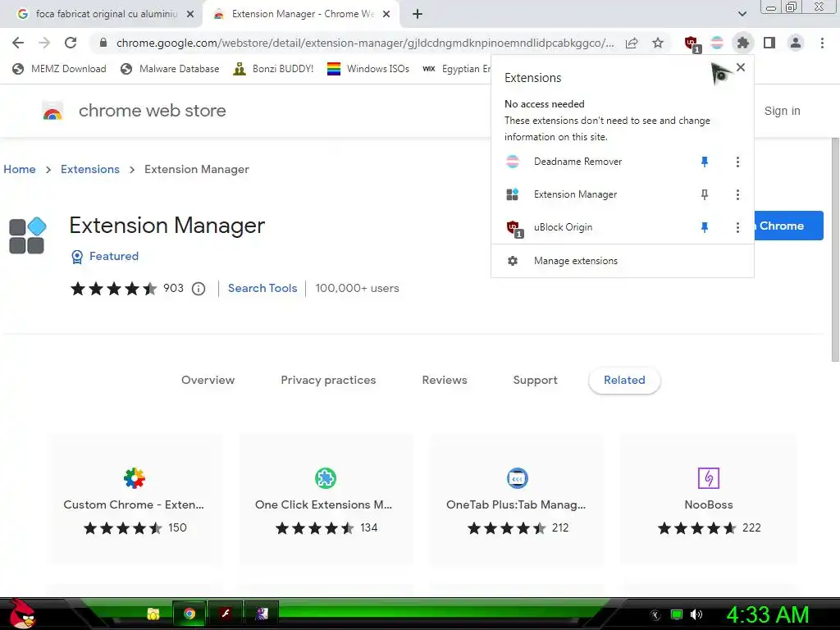840x630 pixels.
Task: Open the OneTab Plus Tab Manager card
Action: (517, 498)
